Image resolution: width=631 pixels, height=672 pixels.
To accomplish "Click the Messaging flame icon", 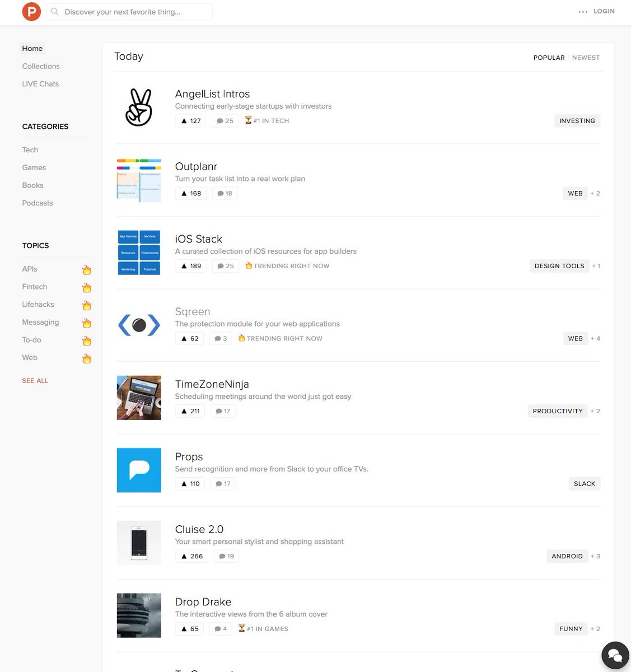I will tap(87, 323).
